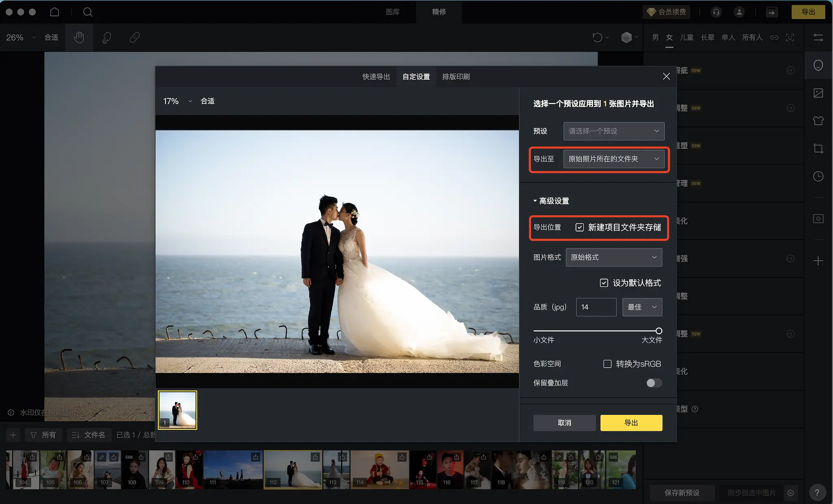This screenshot has width=833, height=504.
Task: Switch to 排版印刷 tab
Action: 456,76
